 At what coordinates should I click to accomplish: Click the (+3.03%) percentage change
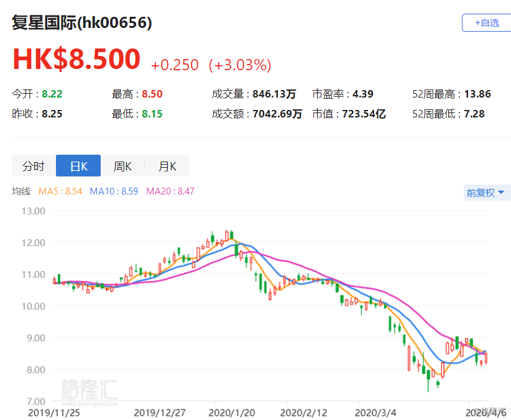pos(240,65)
